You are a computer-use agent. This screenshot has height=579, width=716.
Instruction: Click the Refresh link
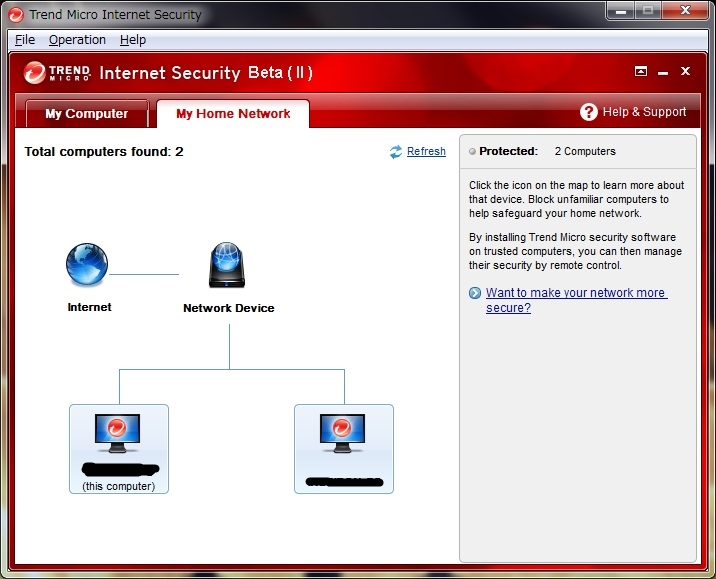coord(426,151)
